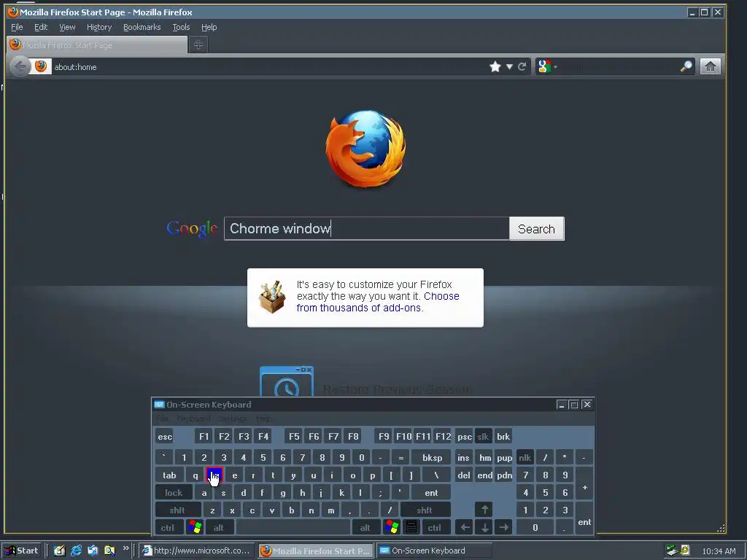Click the Windows Start button
Viewport: 747px width, 560px height.
22,551
